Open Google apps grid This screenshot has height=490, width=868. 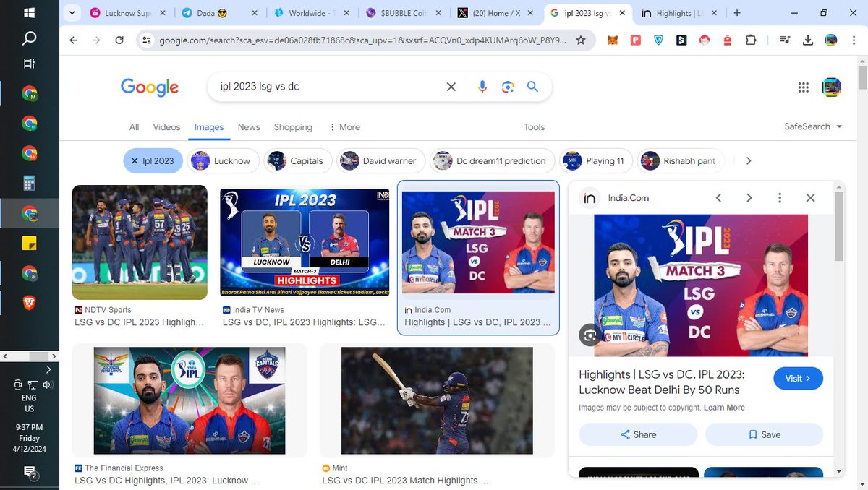803,87
